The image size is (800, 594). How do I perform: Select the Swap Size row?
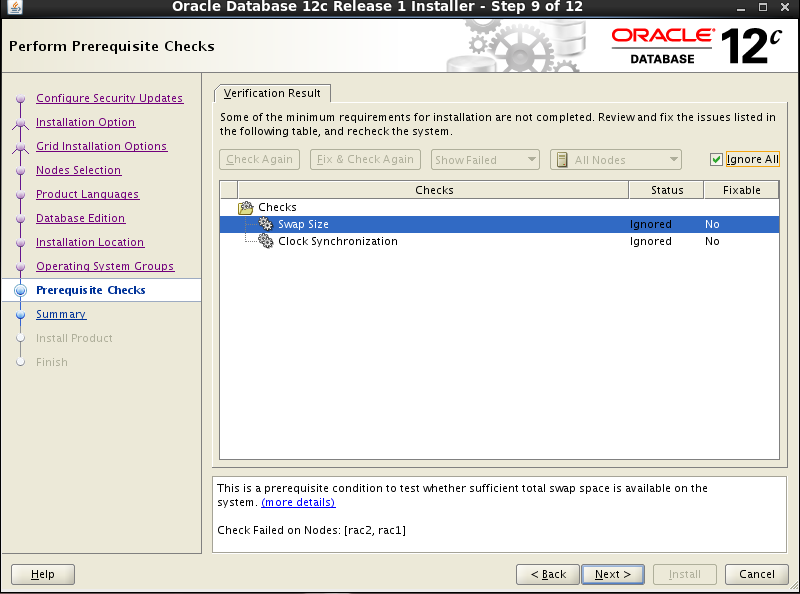pos(499,224)
